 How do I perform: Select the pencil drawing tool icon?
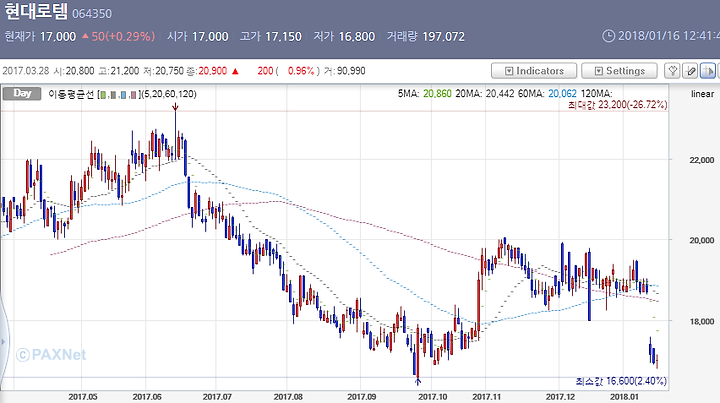pyautogui.click(x=690, y=71)
